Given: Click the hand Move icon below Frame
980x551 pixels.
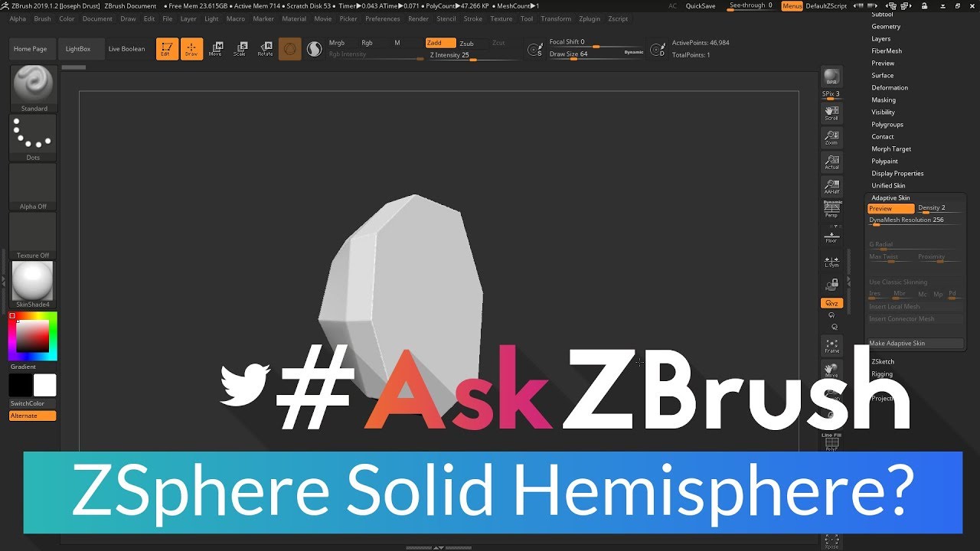Looking at the screenshot, I should (x=831, y=370).
